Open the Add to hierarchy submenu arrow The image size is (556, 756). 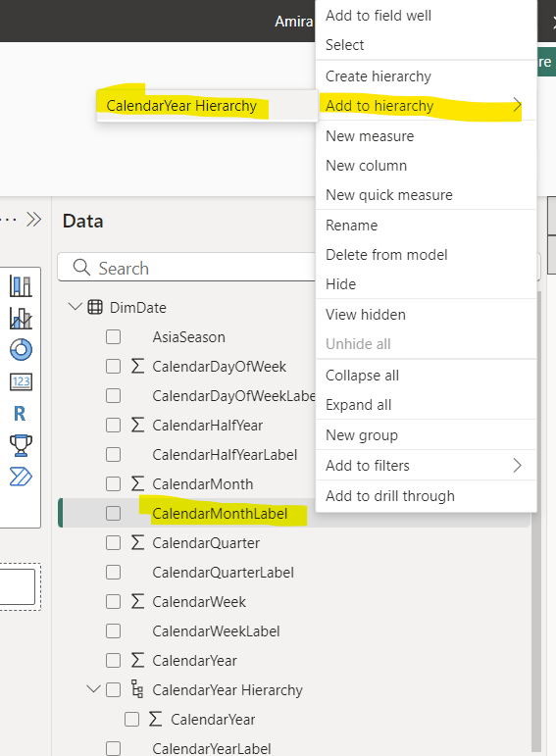[x=517, y=105]
